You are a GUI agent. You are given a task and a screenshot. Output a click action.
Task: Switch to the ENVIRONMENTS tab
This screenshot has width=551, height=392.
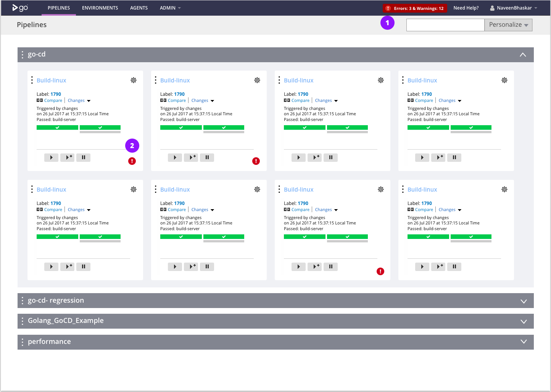(x=100, y=8)
